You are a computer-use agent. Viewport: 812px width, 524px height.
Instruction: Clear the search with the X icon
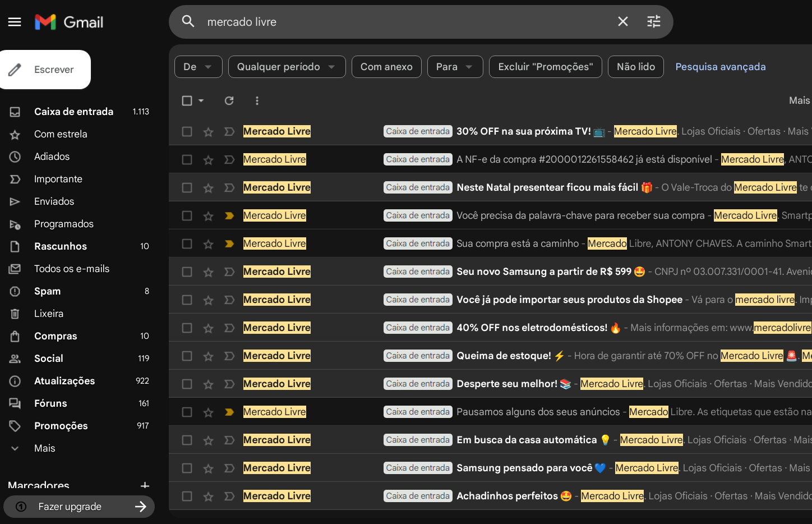(x=622, y=22)
